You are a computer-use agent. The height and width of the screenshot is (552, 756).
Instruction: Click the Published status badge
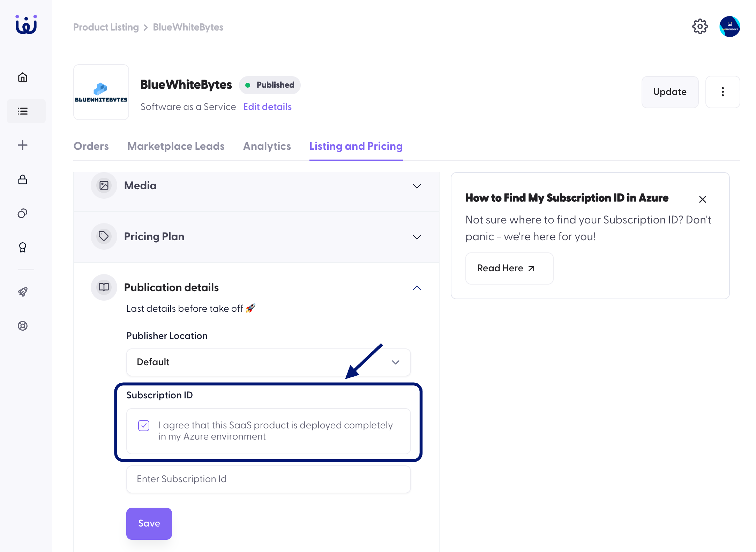coord(270,85)
